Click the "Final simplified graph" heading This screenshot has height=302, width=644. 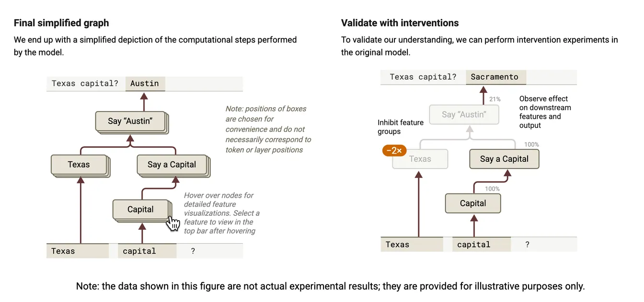(61, 23)
